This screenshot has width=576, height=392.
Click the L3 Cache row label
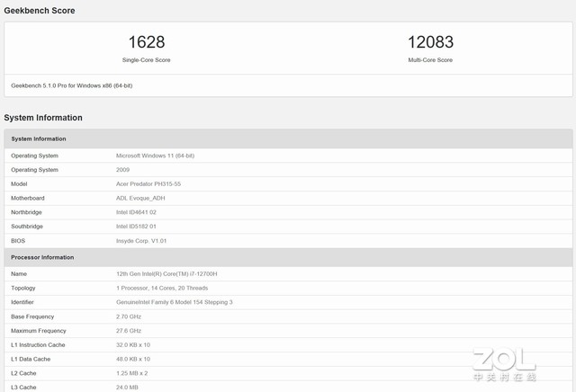[x=23, y=388]
